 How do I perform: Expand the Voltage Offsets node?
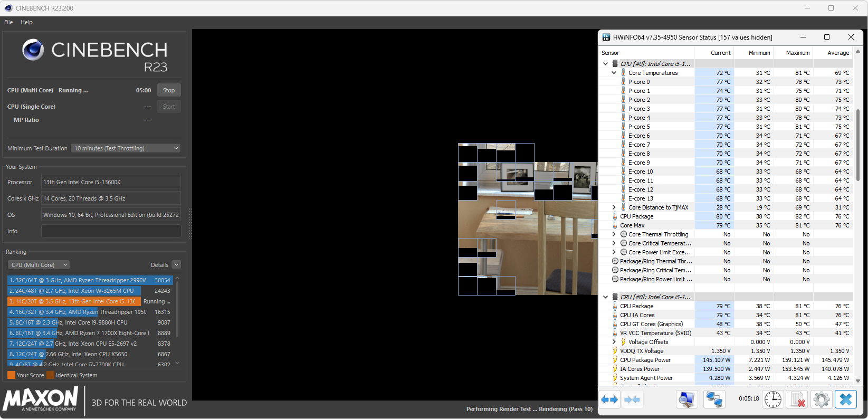point(614,342)
